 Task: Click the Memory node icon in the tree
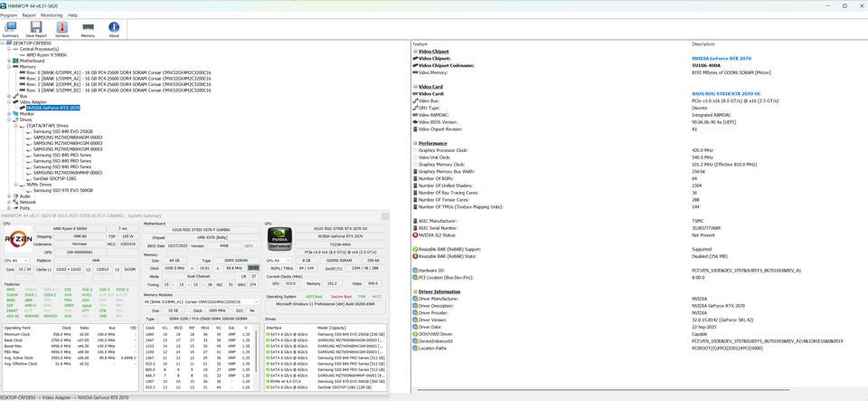point(15,66)
